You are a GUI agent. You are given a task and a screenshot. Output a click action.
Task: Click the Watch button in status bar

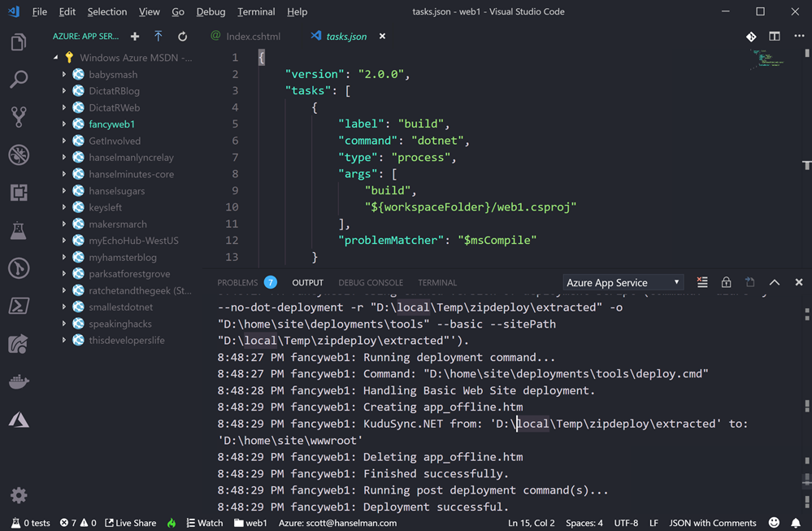(204, 523)
